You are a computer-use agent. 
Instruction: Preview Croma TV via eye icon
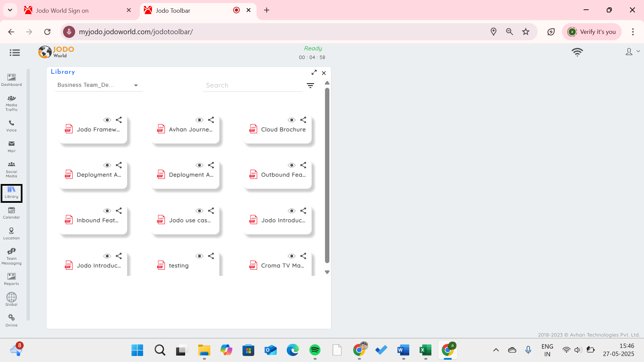(x=292, y=256)
